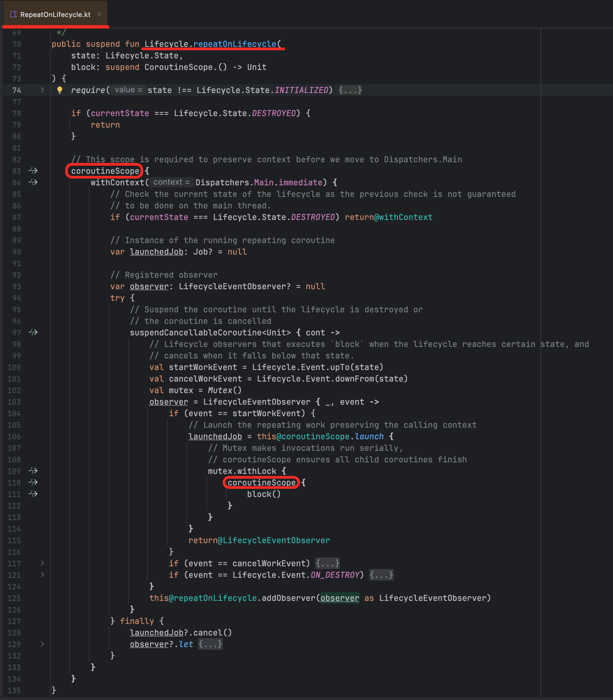Expand the collapsed observer?.let block on line 129
The width and height of the screenshot is (613, 700).
(42, 644)
